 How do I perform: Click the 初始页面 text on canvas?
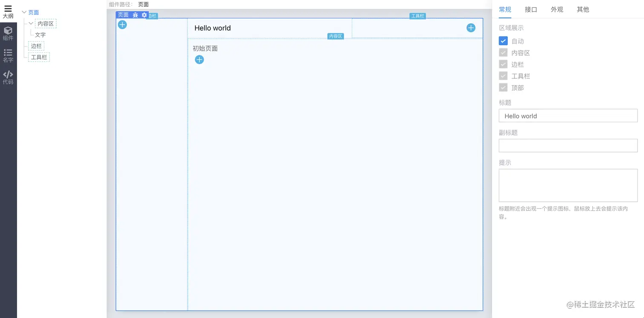(x=205, y=49)
